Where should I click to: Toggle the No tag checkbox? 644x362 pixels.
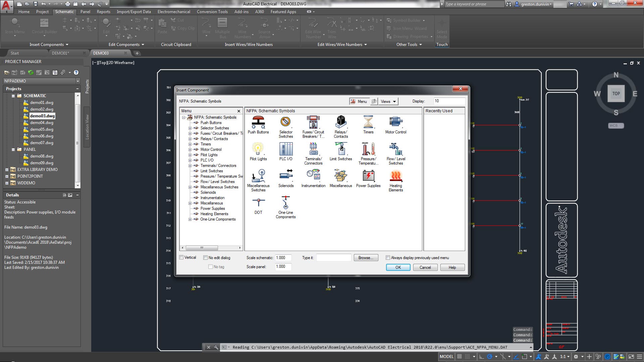[x=210, y=266]
